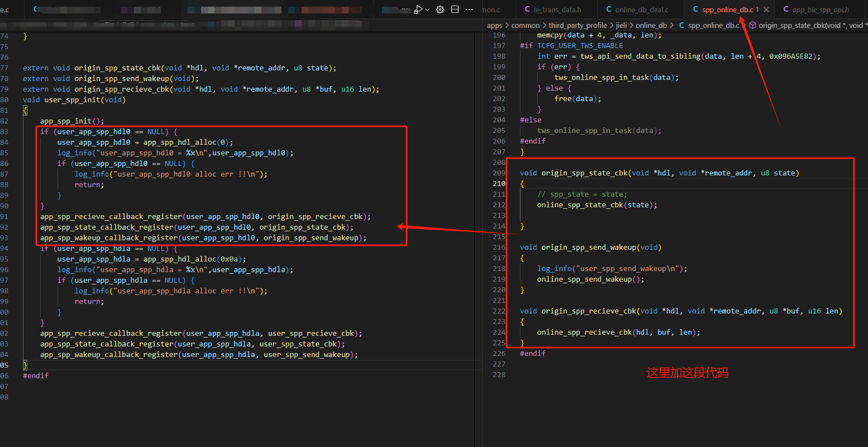Click the symbol cube icon in breadcrumb
868x447 pixels.
[752, 25]
